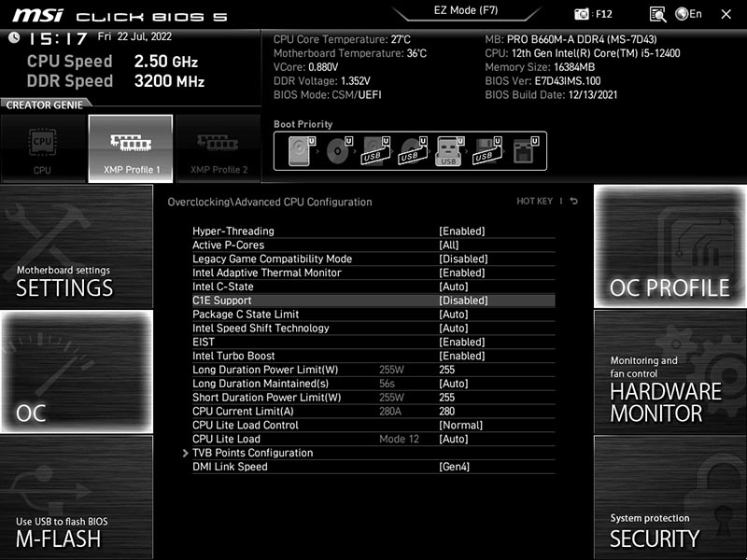Toggle XMP Profile 1

click(131, 149)
